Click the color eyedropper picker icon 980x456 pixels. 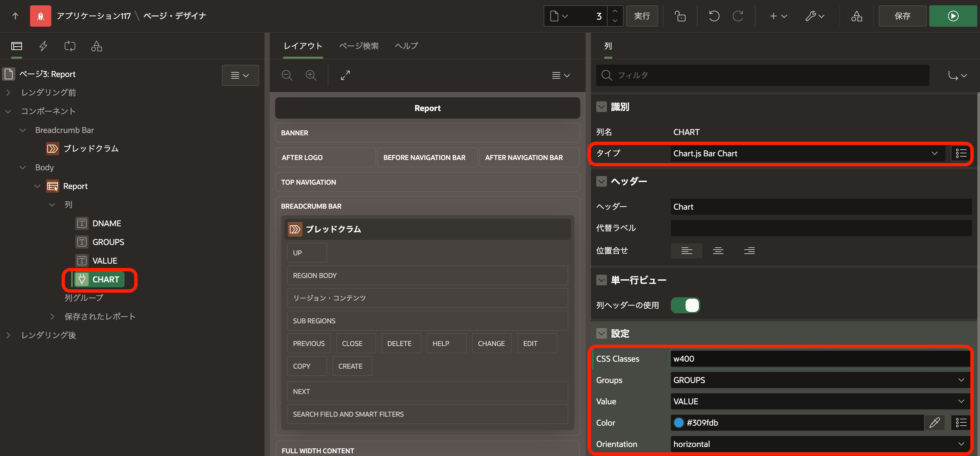pyautogui.click(x=934, y=423)
